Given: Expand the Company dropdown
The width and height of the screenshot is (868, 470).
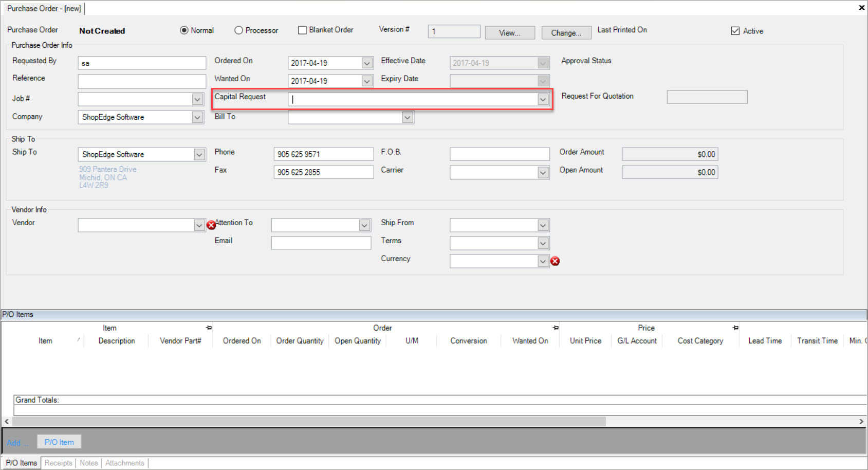Looking at the screenshot, I should (197, 117).
